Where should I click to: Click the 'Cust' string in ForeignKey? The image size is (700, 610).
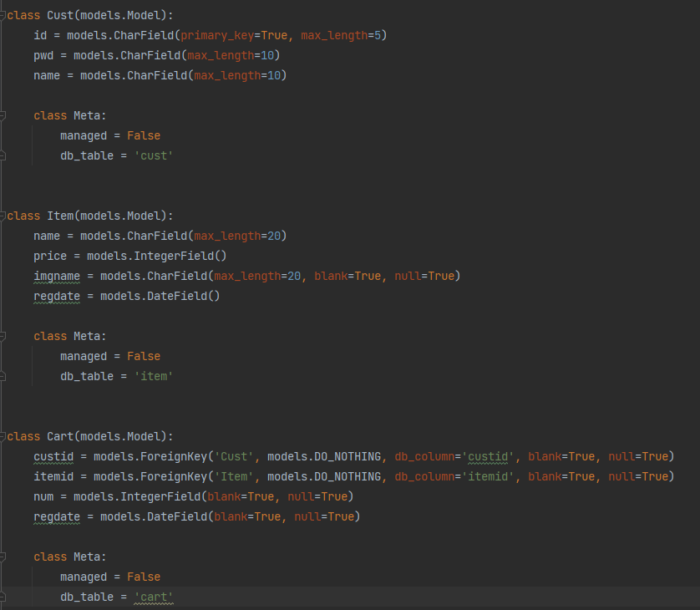click(x=234, y=457)
